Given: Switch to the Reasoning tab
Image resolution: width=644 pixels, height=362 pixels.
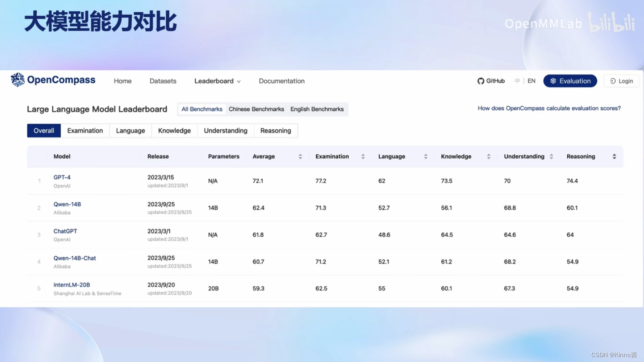Looking at the screenshot, I should click(276, 131).
